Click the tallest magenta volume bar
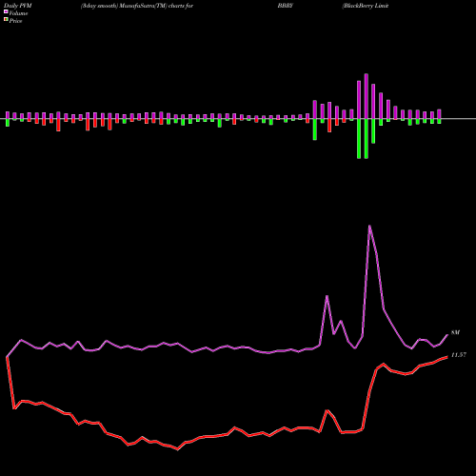The height and width of the screenshot is (476, 476). pyautogui.click(x=367, y=96)
